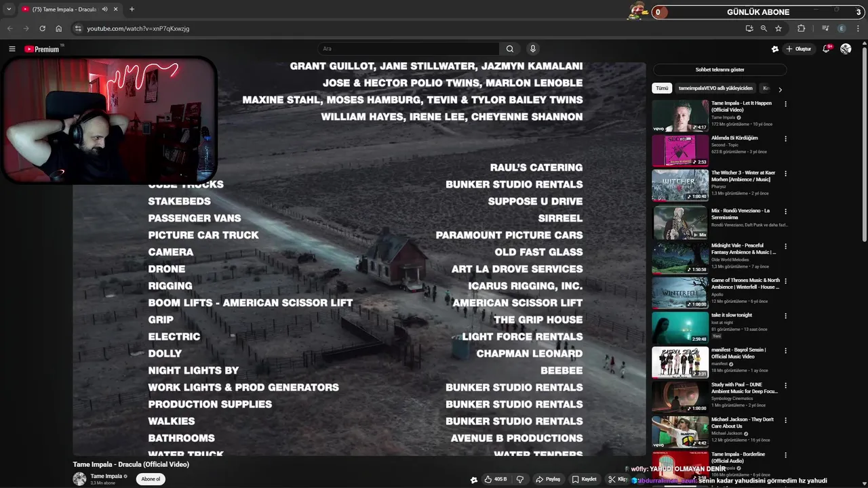Bookmark this page with star icon
868x488 pixels.
click(x=778, y=28)
